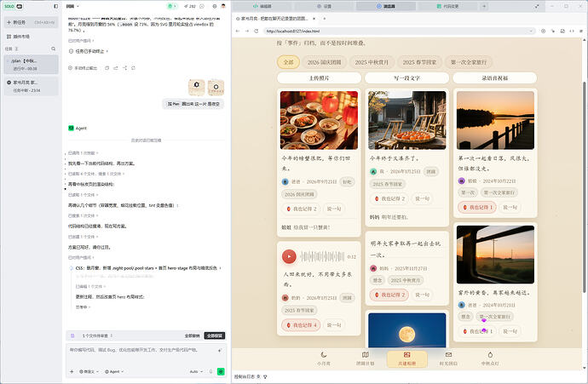Open the Auto model dropdown
Image resolution: width=588 pixels, height=384 pixels.
[196, 371]
